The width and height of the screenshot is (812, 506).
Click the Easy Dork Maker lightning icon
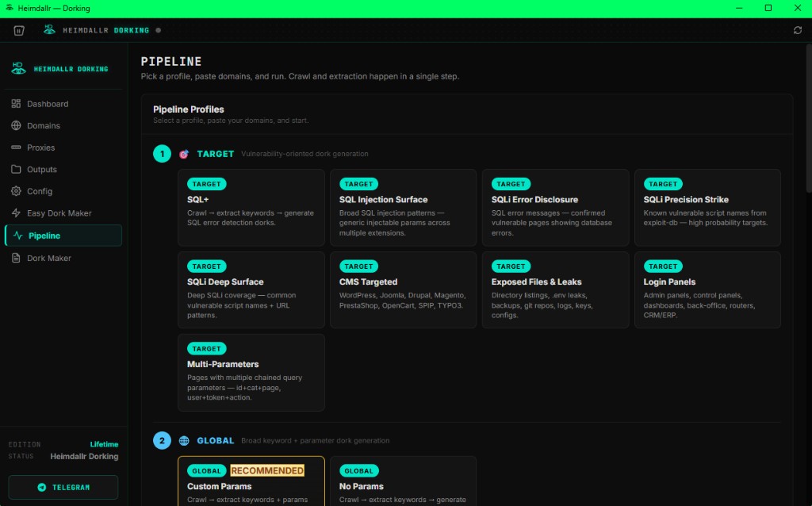[x=16, y=213]
